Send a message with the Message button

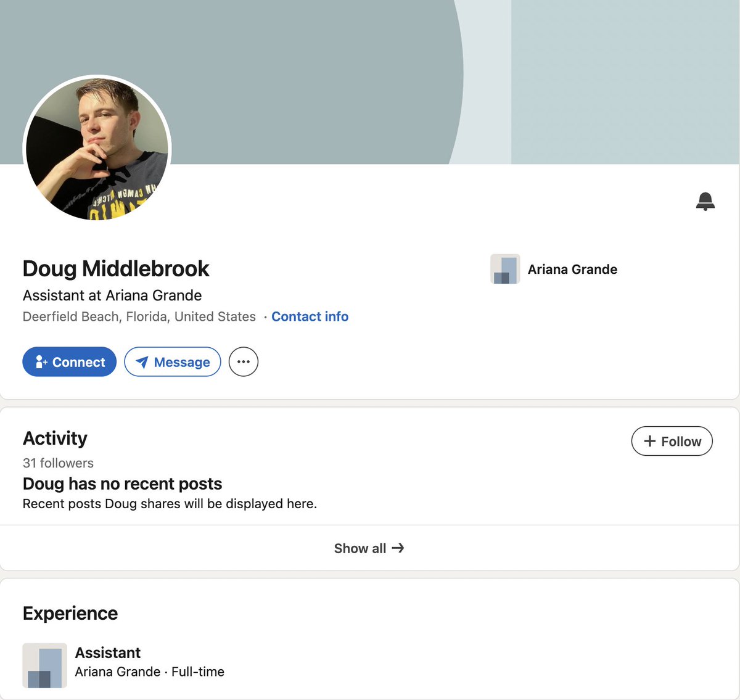[173, 362]
